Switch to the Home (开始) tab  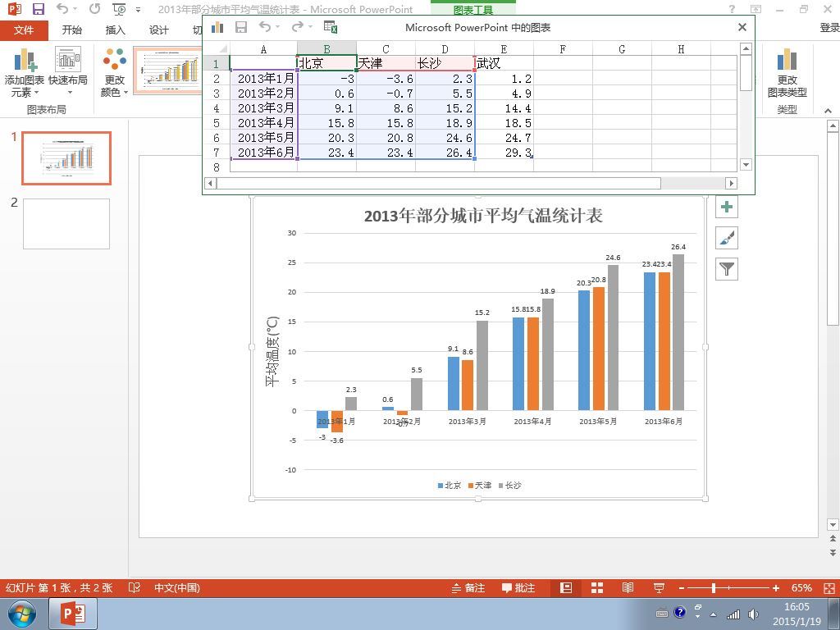72,30
